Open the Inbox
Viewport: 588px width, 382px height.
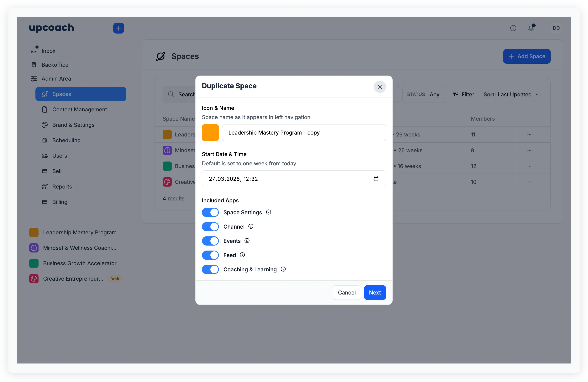(x=48, y=51)
